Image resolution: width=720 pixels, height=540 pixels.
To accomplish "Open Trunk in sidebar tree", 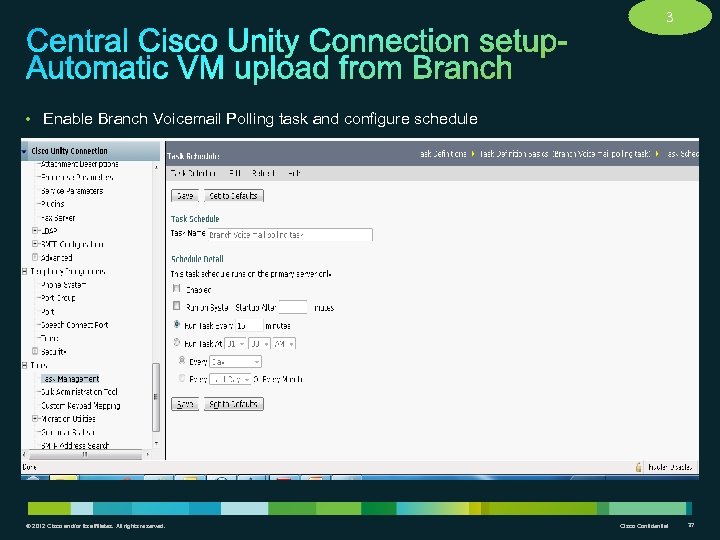I will tap(50, 338).
